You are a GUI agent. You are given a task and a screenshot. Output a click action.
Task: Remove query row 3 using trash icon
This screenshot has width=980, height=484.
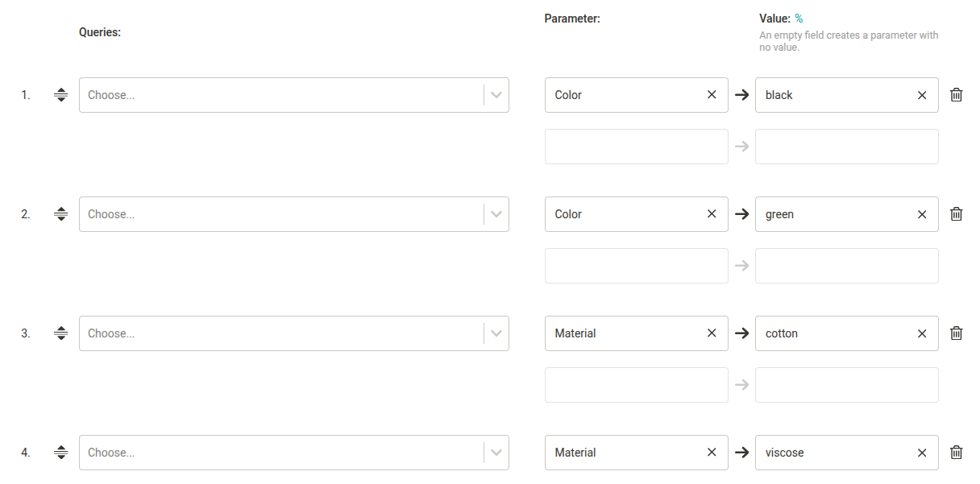(x=957, y=333)
